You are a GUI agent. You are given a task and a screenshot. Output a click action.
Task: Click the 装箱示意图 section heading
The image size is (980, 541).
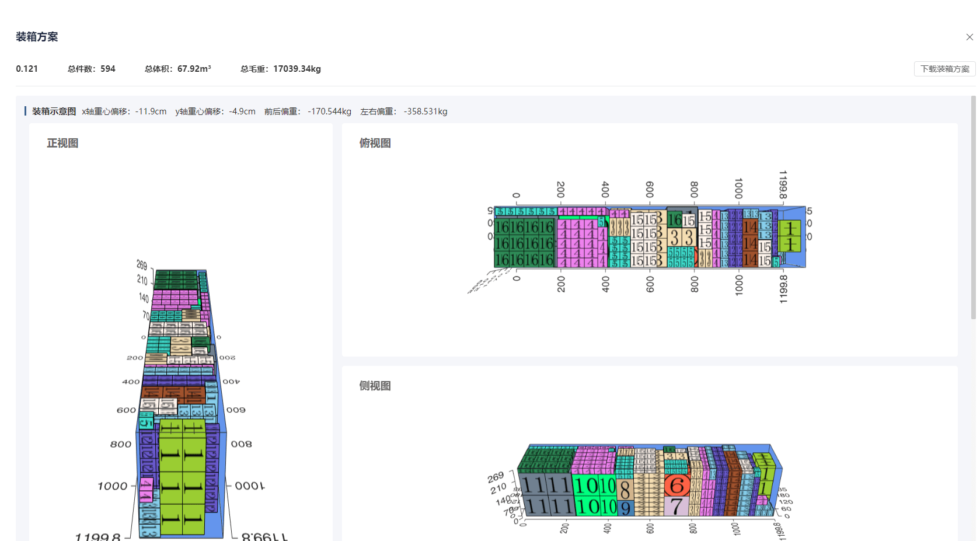pyautogui.click(x=54, y=111)
